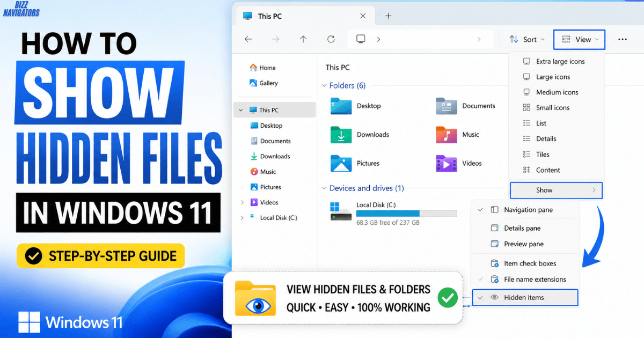Switch to List view
Screen dimensions: 644x338
(556, 123)
